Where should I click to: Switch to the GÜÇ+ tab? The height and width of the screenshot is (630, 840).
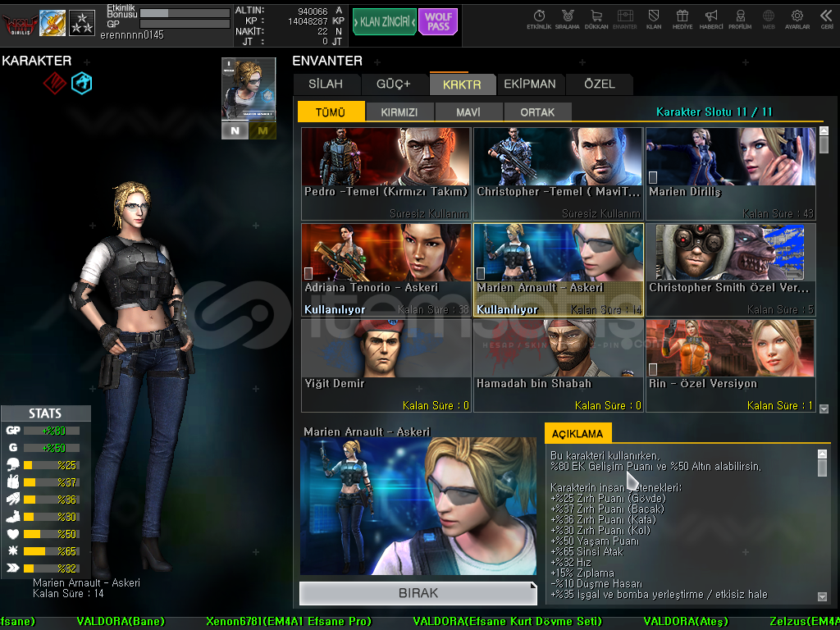[394, 84]
